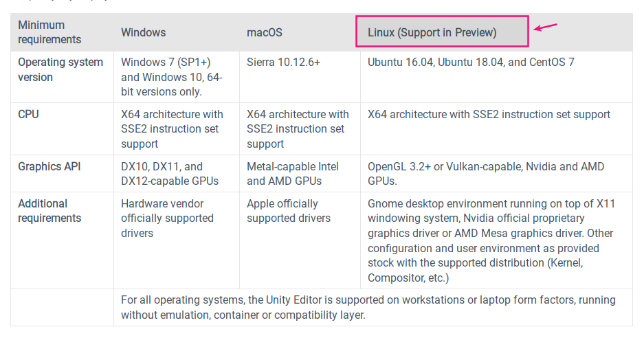Click the Windows column header
Image resolution: width=644 pixels, height=338 pixels.
(143, 32)
